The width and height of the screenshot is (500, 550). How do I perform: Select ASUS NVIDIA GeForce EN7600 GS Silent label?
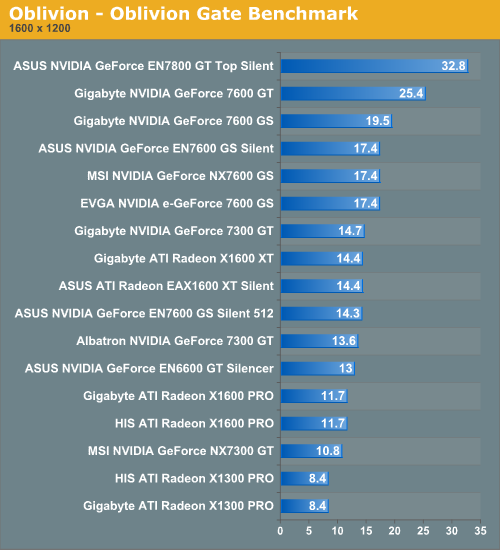pos(156,148)
